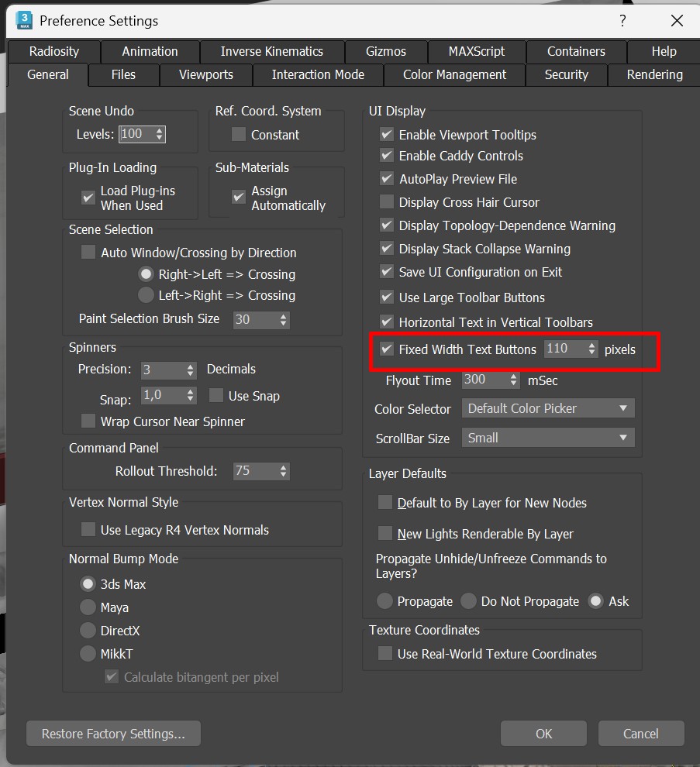Enable Auto Window/Crossing by Direction
700x767 pixels.
(88, 253)
